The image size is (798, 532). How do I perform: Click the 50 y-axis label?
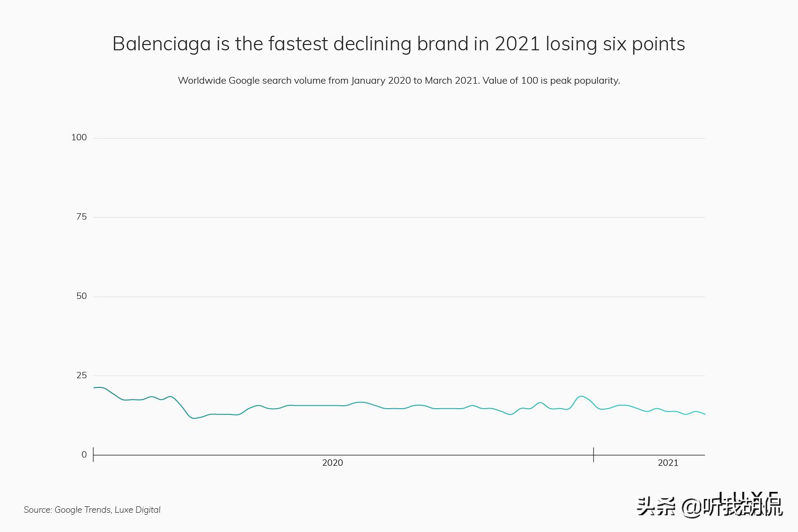(x=81, y=296)
